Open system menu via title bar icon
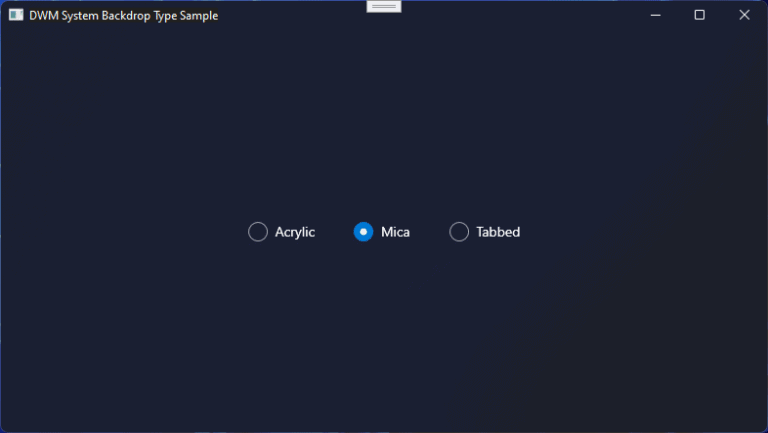This screenshot has height=433, width=768. 16,15
